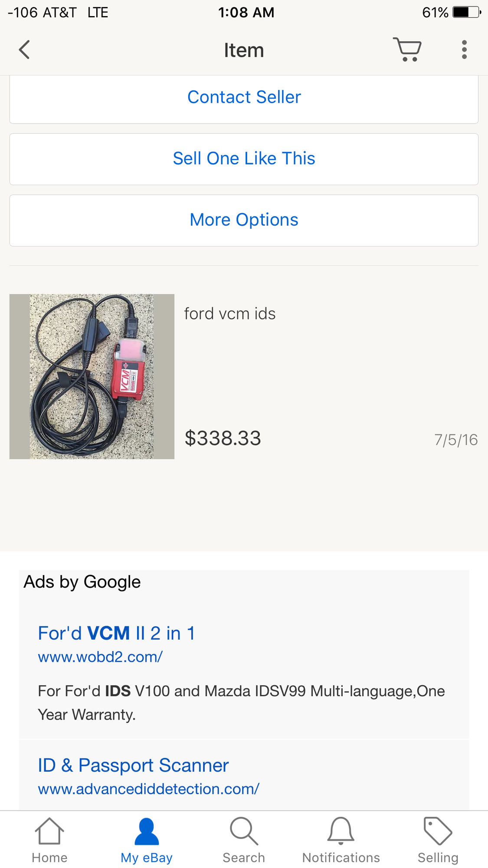488x868 pixels.
Task: Tap the Home house icon
Action: 49,831
